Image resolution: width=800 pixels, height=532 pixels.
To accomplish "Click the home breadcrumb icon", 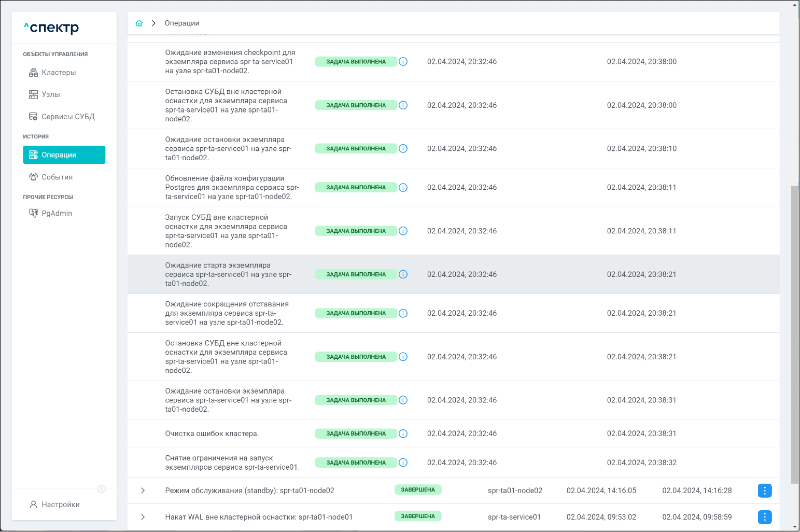I will click(x=139, y=23).
